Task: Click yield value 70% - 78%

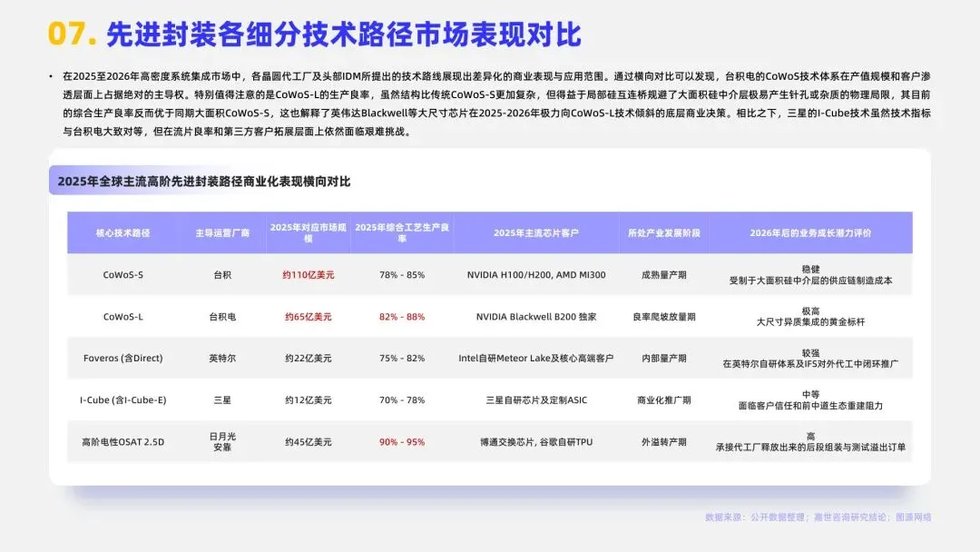Action: (x=402, y=400)
